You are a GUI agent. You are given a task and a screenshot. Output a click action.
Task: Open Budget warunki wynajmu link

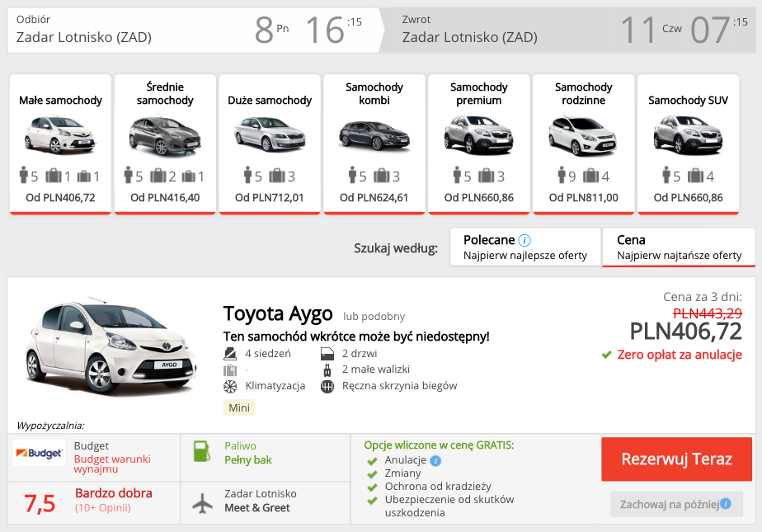tap(112, 464)
